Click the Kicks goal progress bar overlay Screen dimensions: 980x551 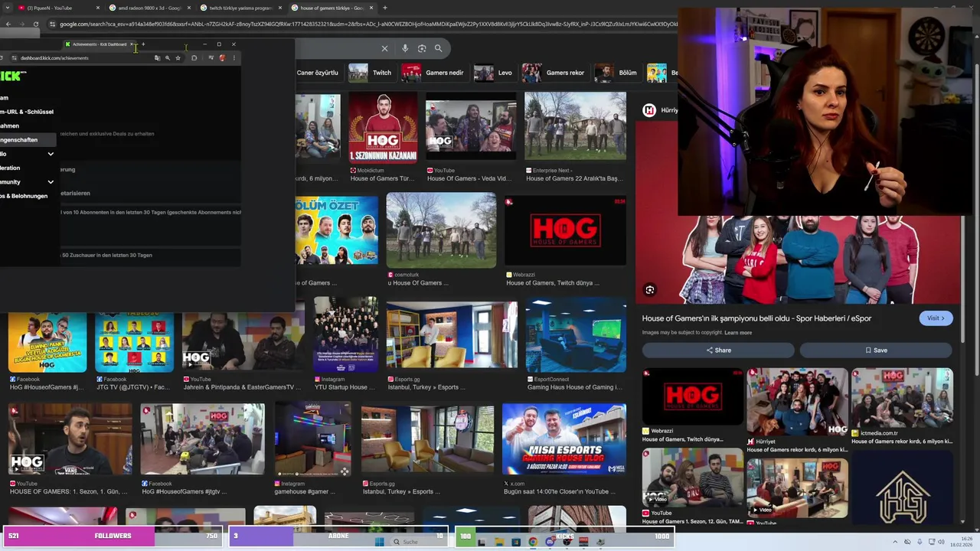pyautogui.click(x=564, y=536)
